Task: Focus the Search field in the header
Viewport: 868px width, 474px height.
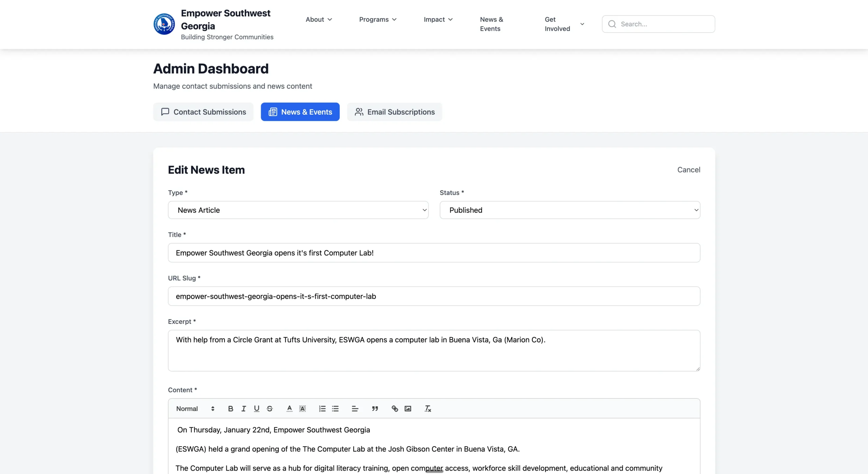Action: click(658, 24)
